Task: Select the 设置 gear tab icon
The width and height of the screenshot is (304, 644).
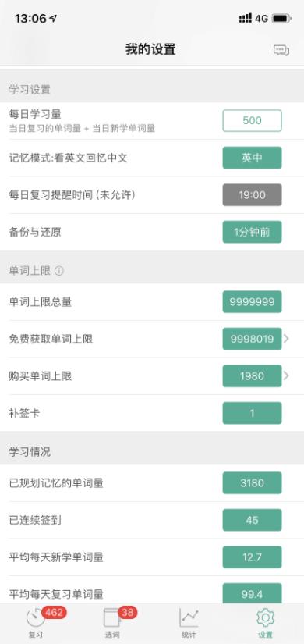Action: point(265,617)
